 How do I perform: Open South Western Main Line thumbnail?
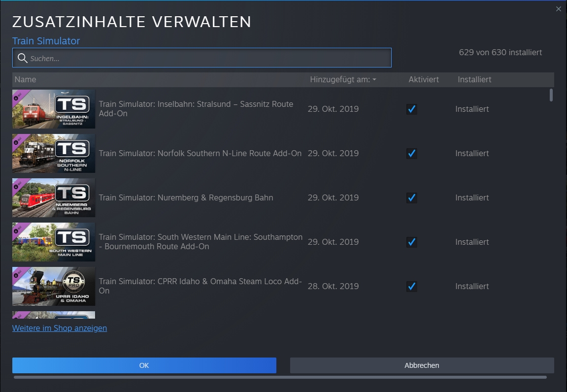(x=54, y=242)
